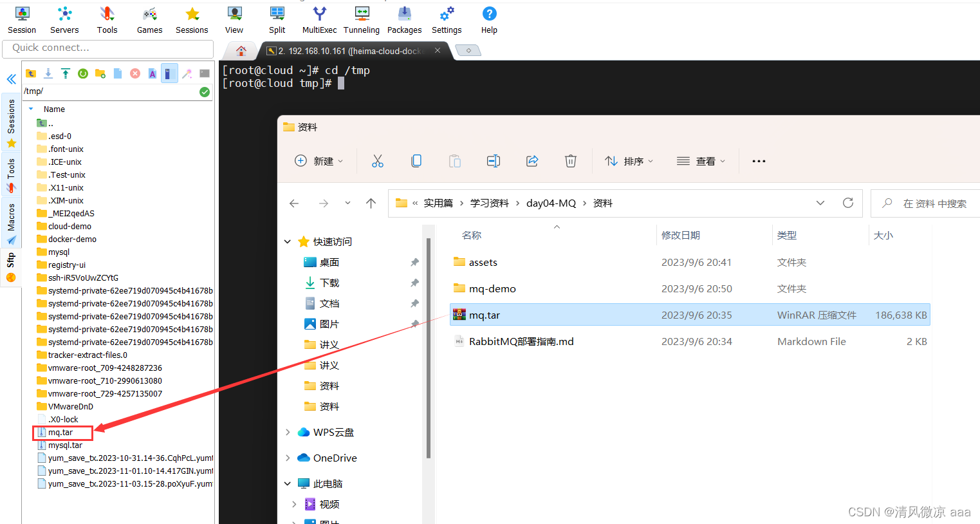Select mysql.tar in SFTP file list
The height and width of the screenshot is (524, 980).
(x=65, y=445)
